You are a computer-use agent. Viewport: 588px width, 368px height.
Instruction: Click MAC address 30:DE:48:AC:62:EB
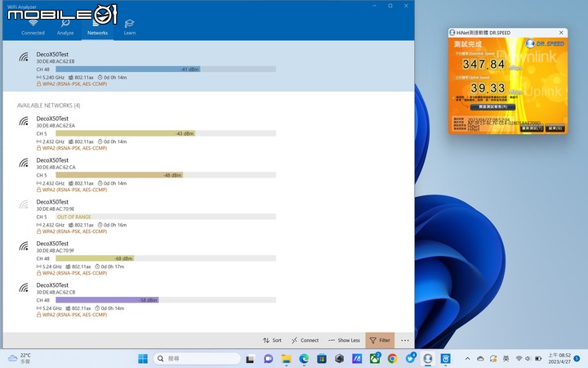(56, 61)
